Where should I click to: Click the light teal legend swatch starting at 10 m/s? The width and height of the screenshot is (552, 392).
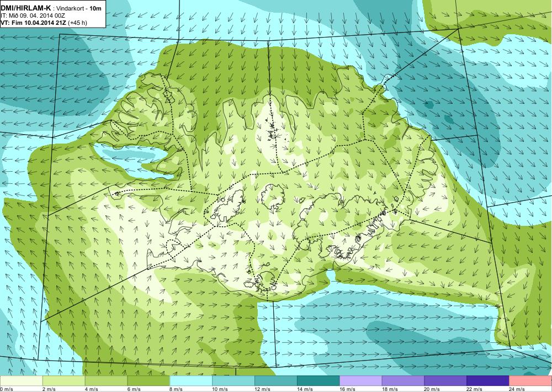pos(233,381)
